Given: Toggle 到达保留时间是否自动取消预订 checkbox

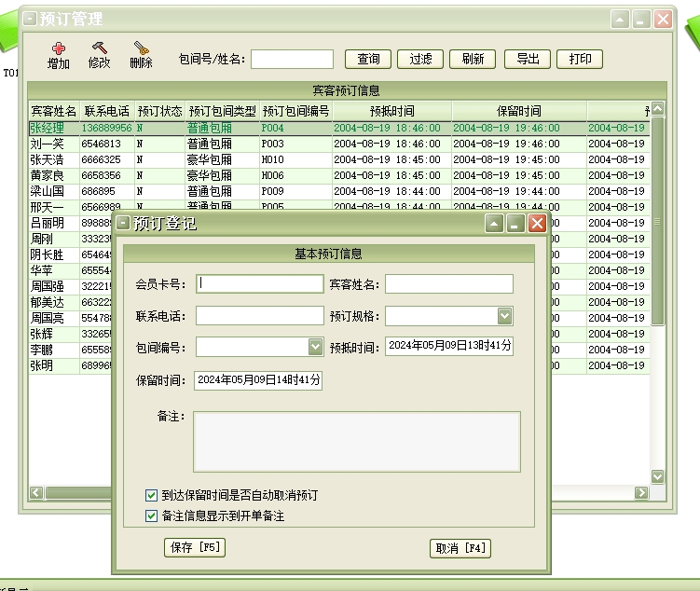Looking at the screenshot, I should (x=152, y=495).
